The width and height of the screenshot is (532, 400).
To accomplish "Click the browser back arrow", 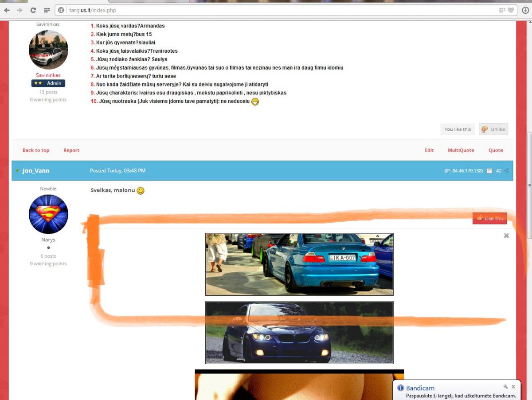I will click(x=7, y=10).
